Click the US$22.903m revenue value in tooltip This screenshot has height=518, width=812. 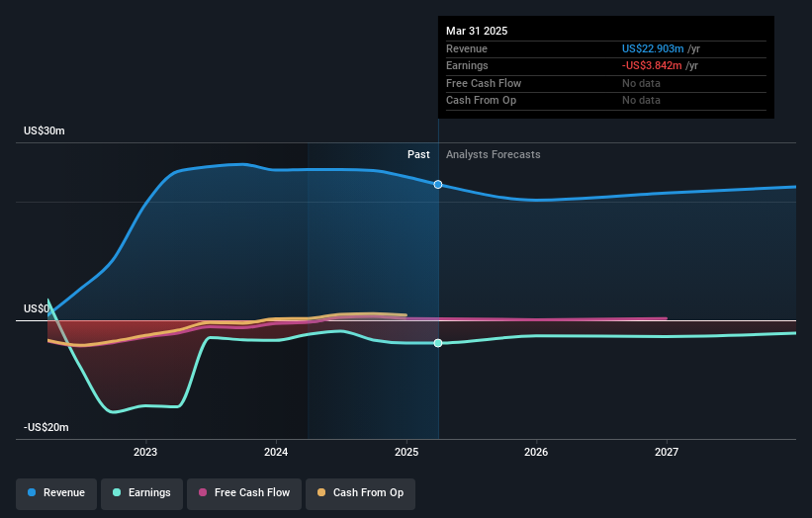[x=653, y=48]
